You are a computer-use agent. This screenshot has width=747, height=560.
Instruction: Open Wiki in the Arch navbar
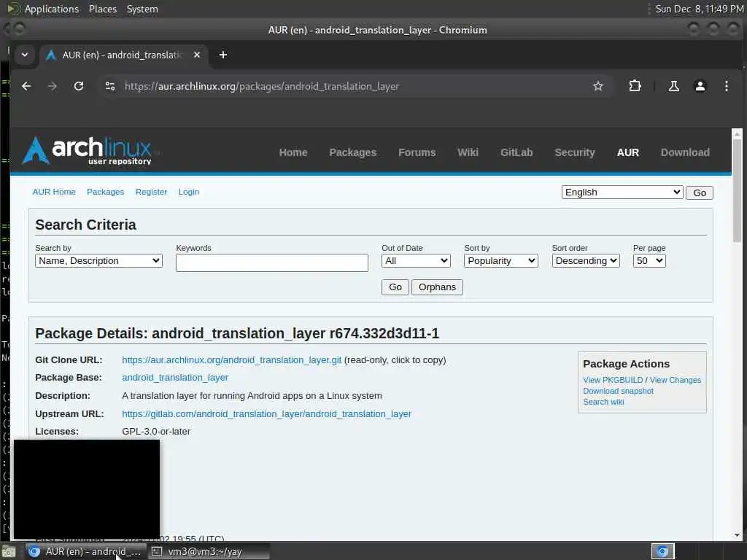[x=468, y=152]
